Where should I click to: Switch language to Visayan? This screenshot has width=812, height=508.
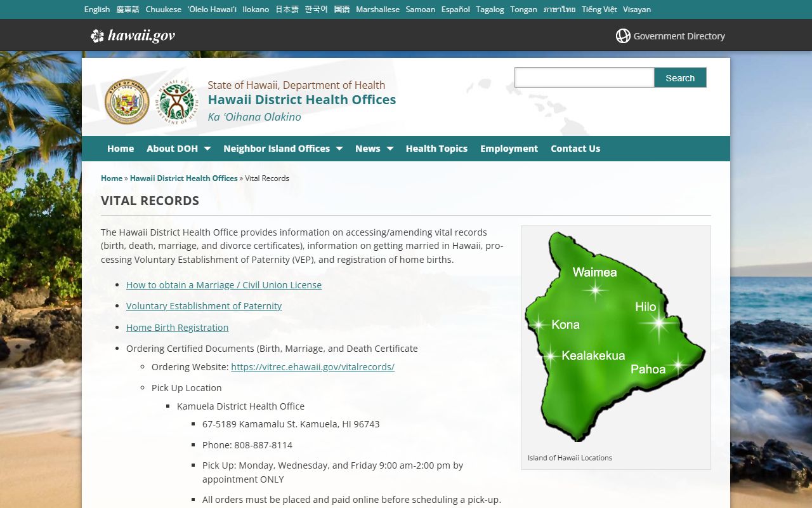(637, 10)
